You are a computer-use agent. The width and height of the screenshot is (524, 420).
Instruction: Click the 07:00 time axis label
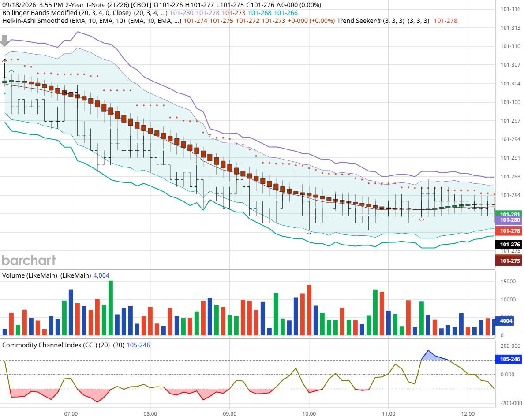coord(71,414)
